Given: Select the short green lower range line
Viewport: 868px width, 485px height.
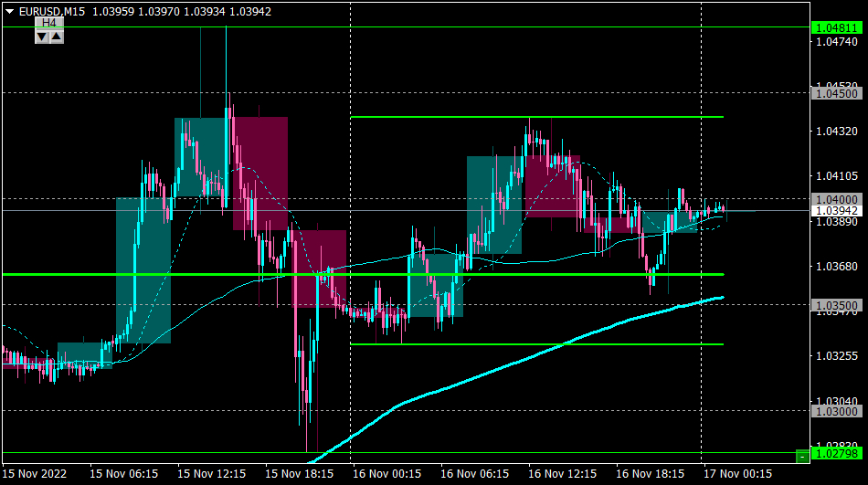Looking at the screenshot, I should point(537,344).
